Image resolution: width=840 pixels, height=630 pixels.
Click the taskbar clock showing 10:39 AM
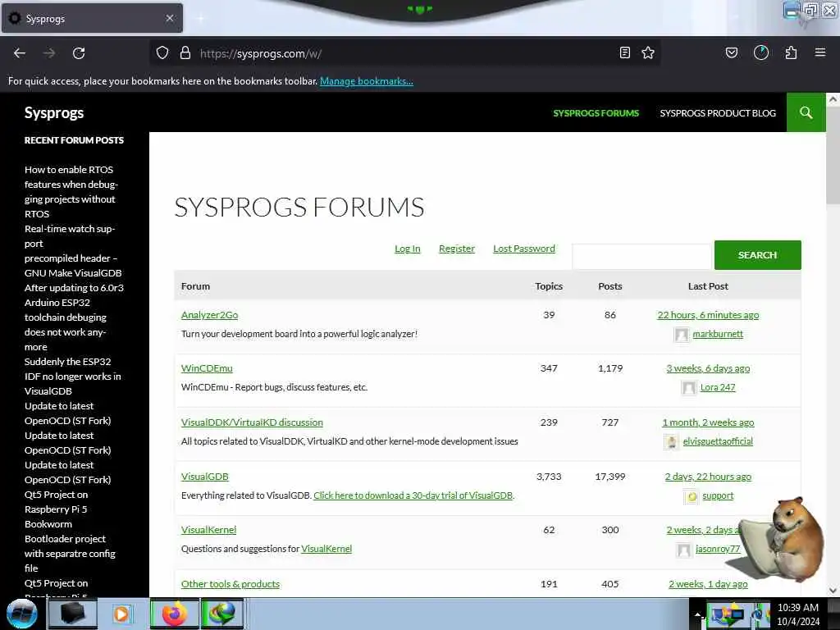pyautogui.click(x=798, y=614)
